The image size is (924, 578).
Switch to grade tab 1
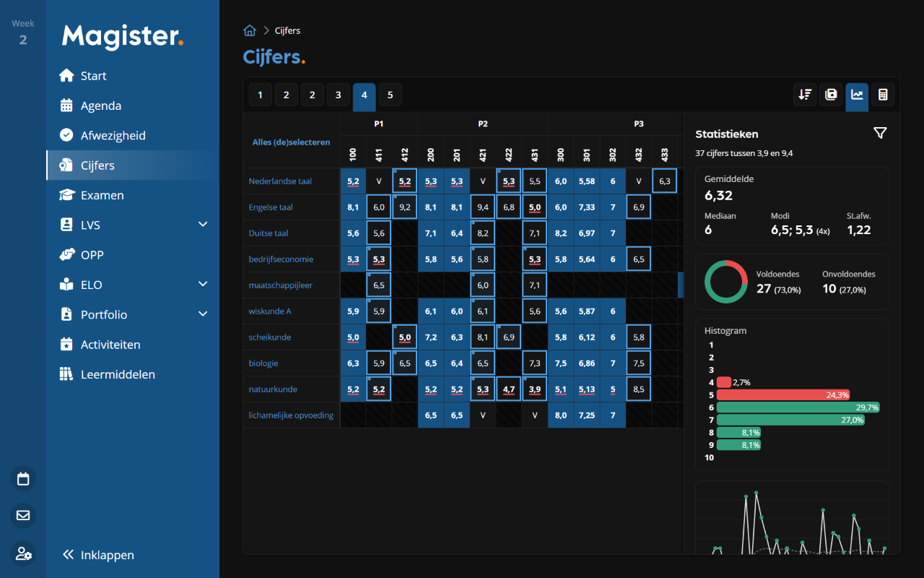(x=261, y=95)
